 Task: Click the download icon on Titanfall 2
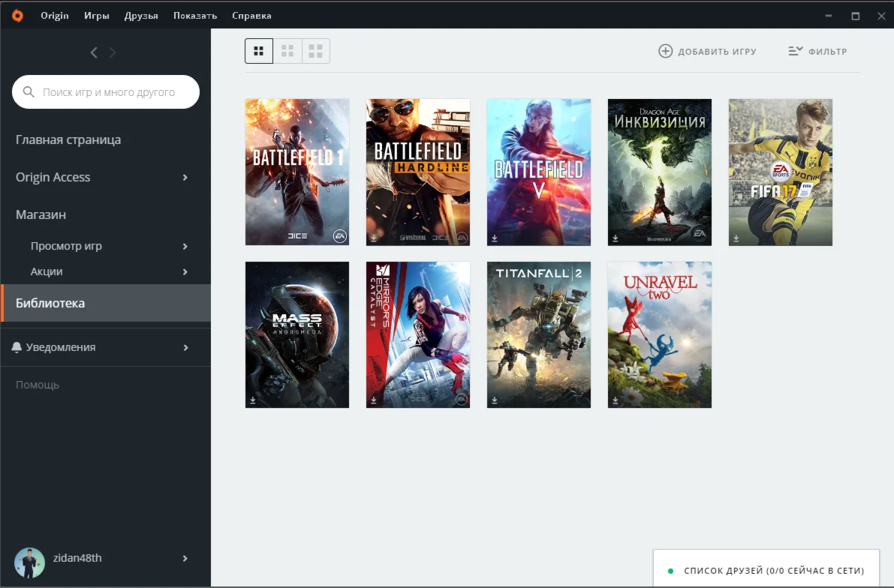[x=494, y=400]
